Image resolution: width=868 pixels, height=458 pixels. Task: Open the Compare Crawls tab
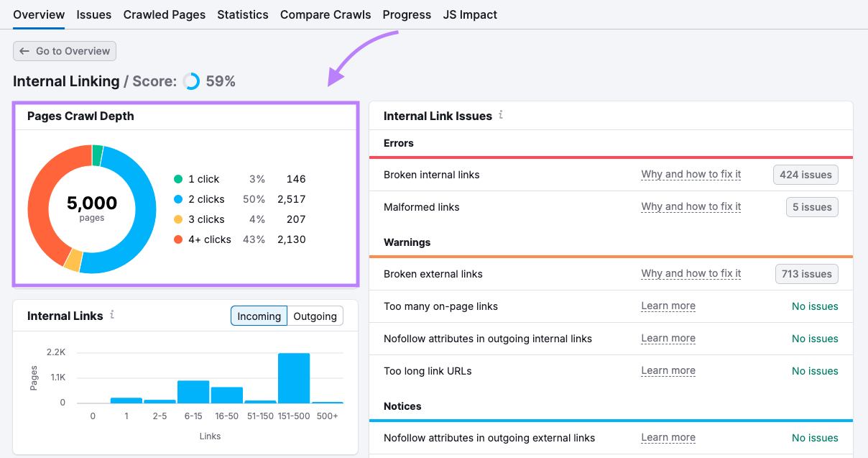pos(325,14)
